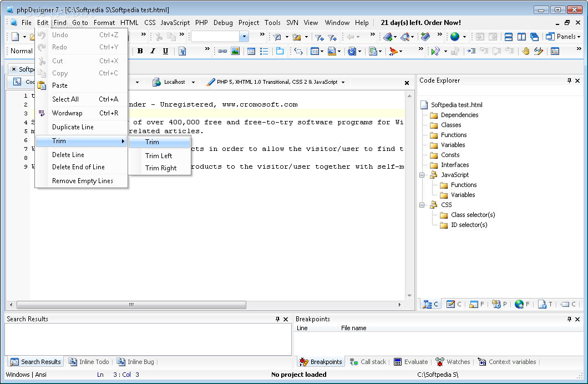
Task: Click the filter next funnel icon
Action: [332, 37]
